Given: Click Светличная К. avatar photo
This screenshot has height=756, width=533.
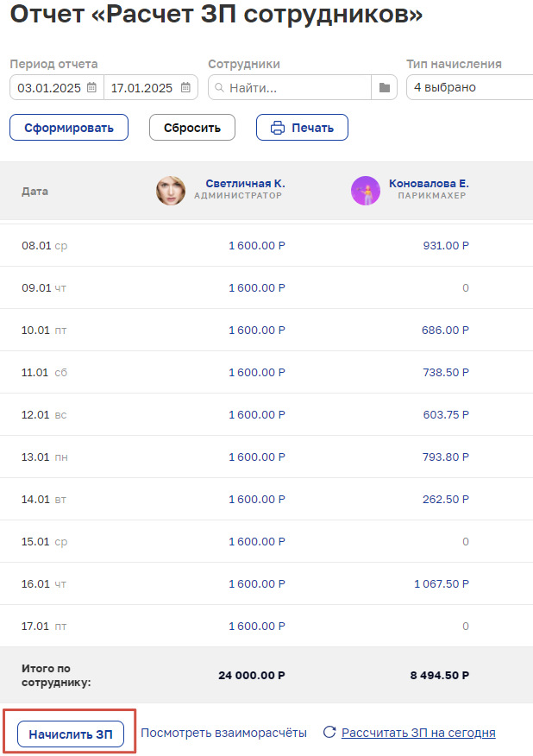Looking at the screenshot, I should 171,191.
